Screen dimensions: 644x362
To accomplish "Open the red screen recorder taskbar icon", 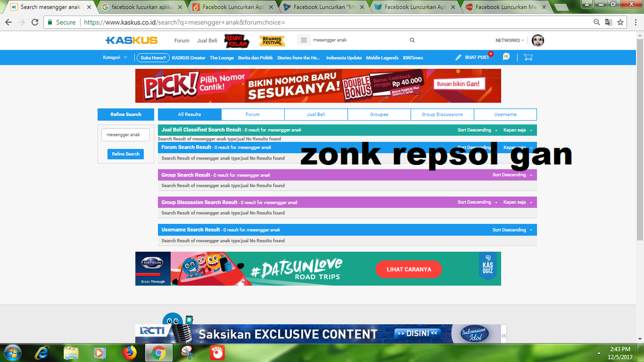I will tap(217, 352).
